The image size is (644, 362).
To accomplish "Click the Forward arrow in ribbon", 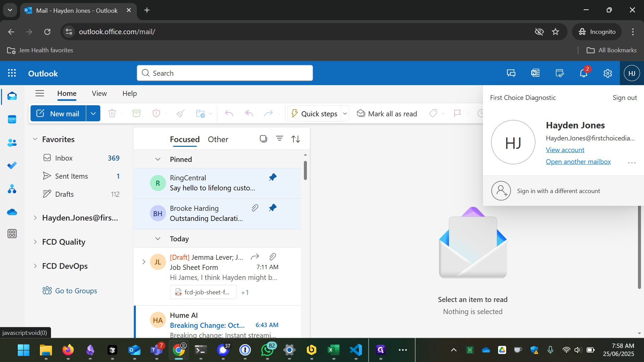I will [x=269, y=114].
